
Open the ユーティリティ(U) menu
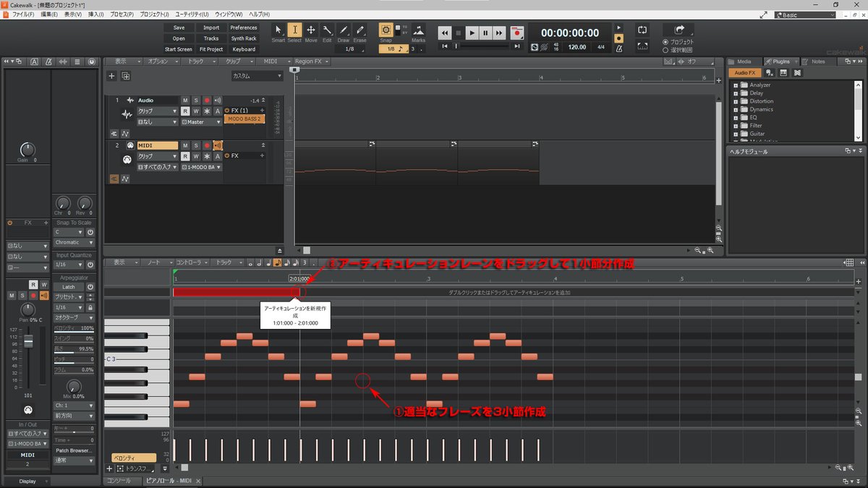click(x=192, y=14)
